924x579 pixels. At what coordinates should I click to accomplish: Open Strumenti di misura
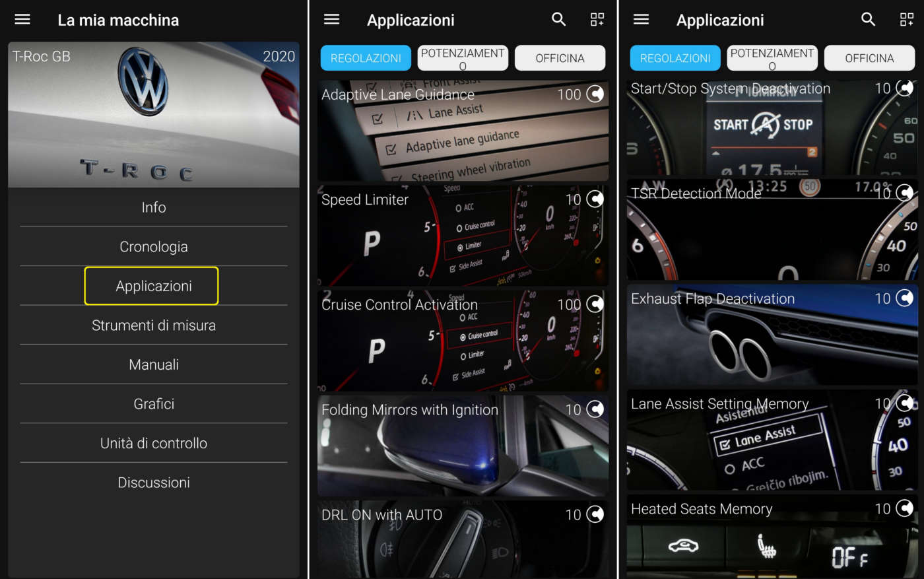(154, 325)
